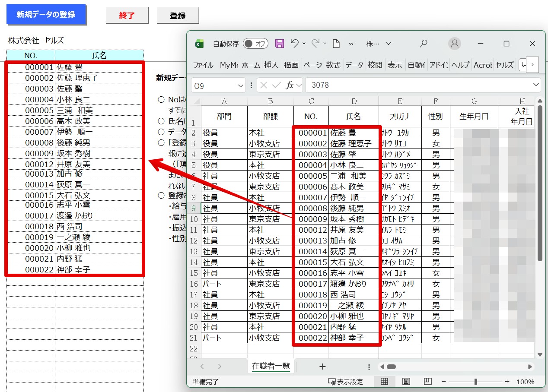Add a new sheet with plus icon
The height and width of the screenshot is (392, 548).
click(322, 367)
